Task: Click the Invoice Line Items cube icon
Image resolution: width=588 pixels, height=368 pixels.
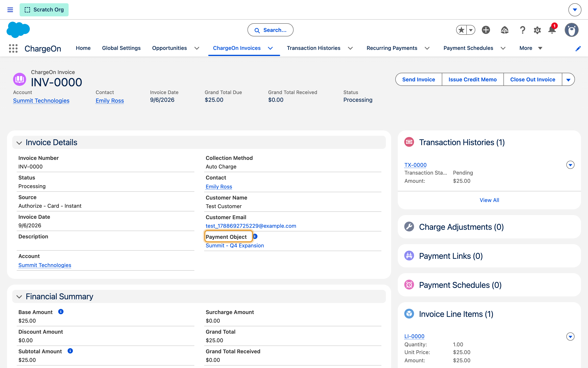Action: (409, 314)
